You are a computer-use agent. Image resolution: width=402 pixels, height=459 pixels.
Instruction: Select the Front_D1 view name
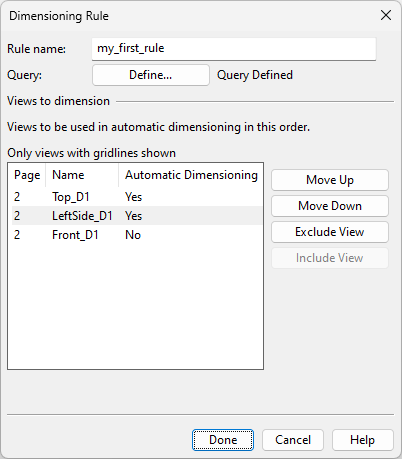(x=75, y=235)
